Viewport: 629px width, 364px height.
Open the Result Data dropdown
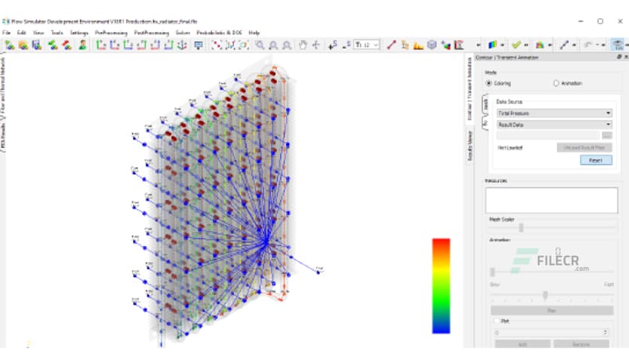(x=555, y=125)
